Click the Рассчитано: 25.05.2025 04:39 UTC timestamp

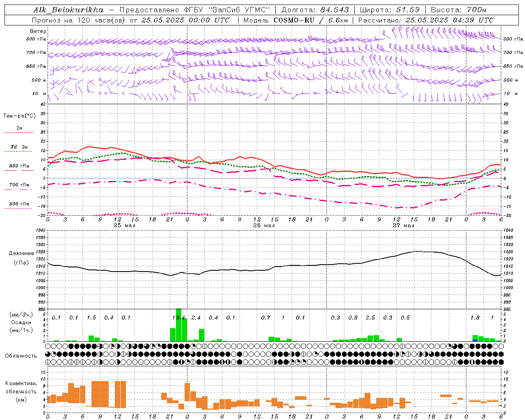pyautogui.click(x=426, y=20)
